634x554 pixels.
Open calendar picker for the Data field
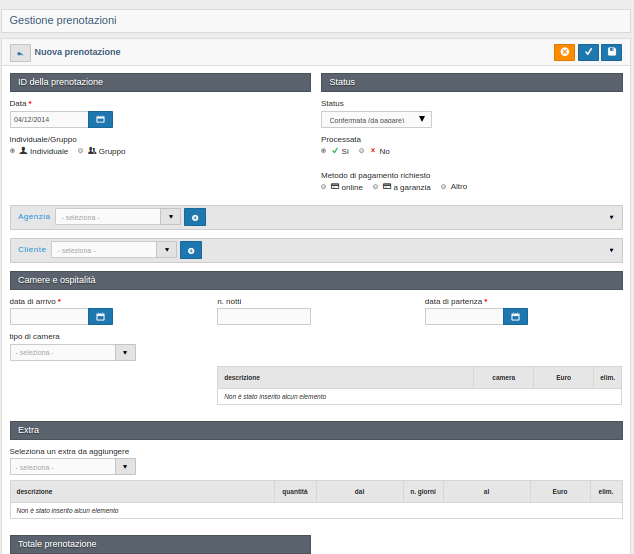pos(100,119)
